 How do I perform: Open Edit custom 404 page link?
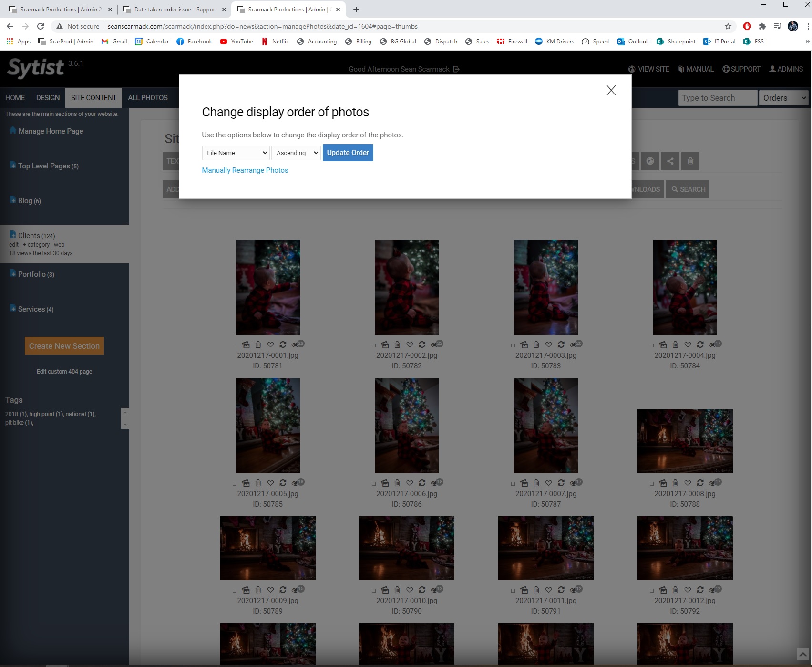pyautogui.click(x=64, y=372)
